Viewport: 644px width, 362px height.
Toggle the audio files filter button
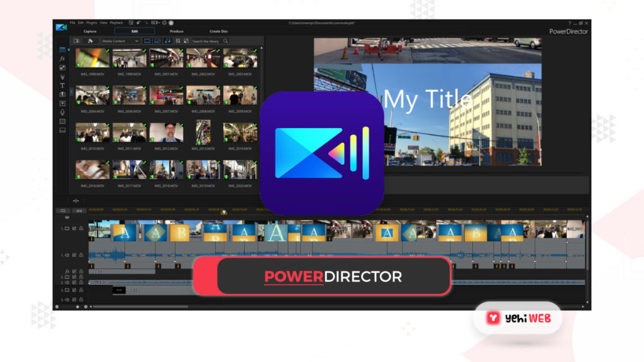[x=167, y=41]
